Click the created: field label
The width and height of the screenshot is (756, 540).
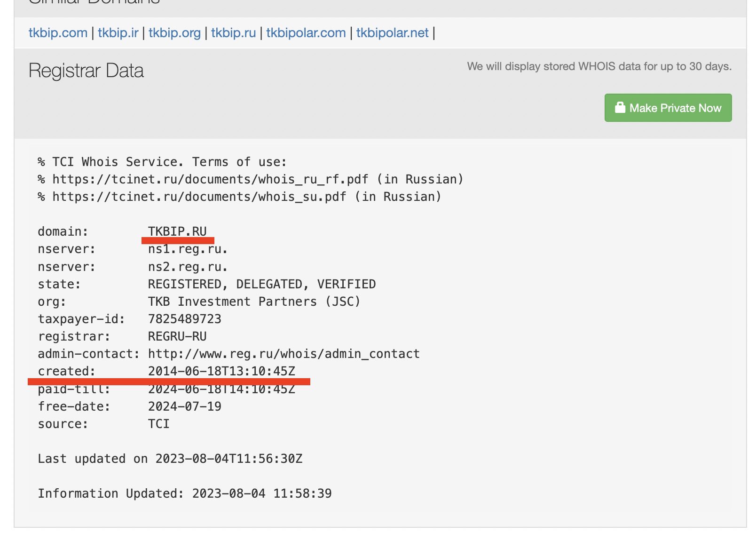(66, 371)
